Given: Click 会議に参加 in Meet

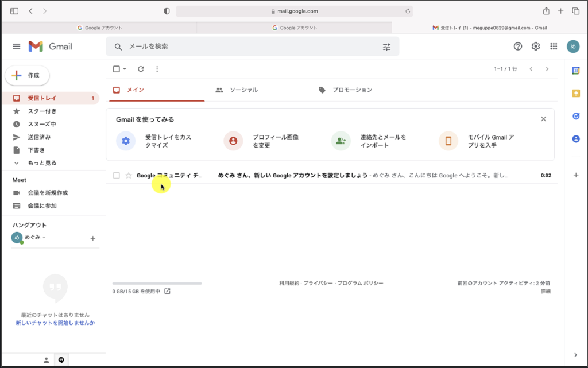Looking at the screenshot, I should pyautogui.click(x=42, y=206).
